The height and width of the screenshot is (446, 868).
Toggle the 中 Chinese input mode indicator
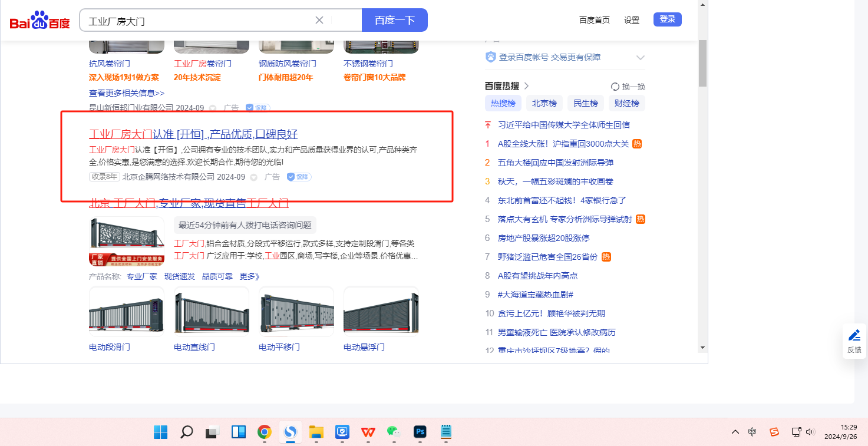click(753, 432)
